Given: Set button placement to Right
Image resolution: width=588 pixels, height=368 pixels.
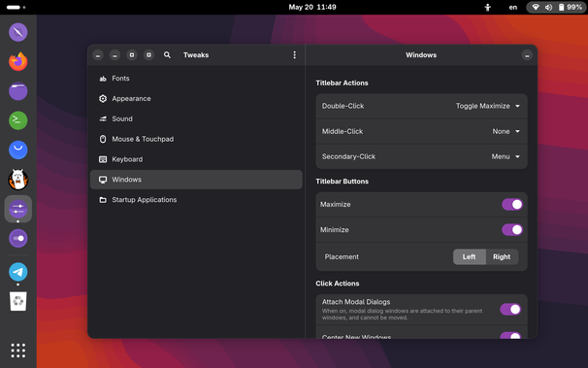Looking at the screenshot, I should click(502, 257).
